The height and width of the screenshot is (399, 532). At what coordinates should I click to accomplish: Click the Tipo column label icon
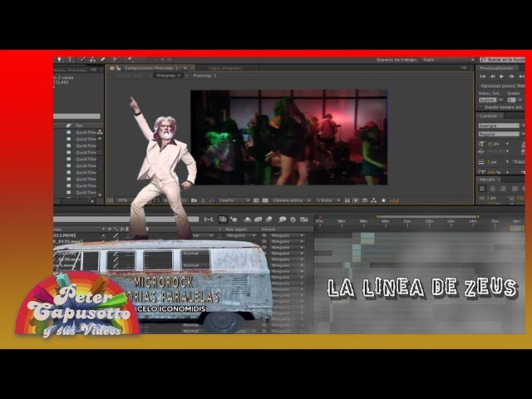(68, 126)
